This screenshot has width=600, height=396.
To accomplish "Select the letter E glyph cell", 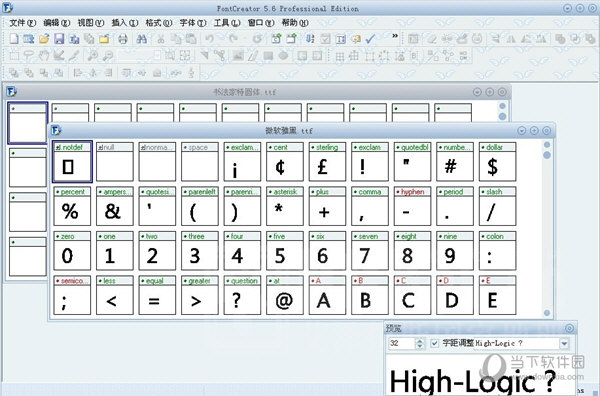I will coord(497,295).
